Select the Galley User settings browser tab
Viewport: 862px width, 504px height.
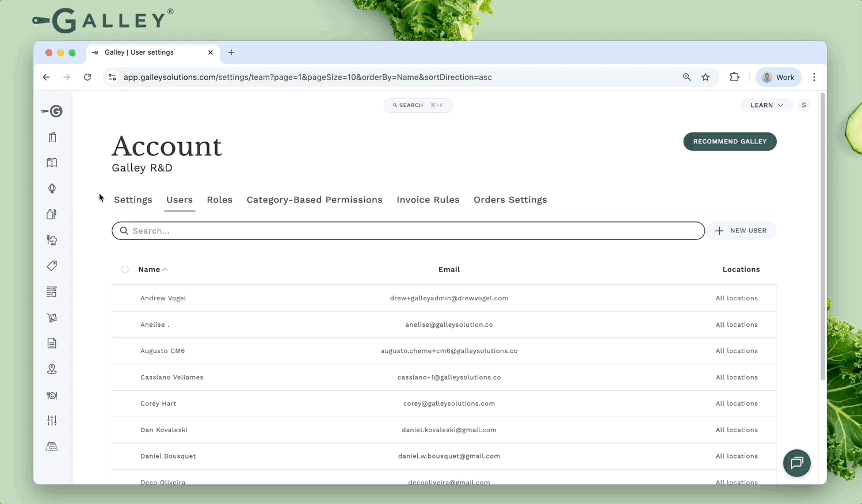click(x=152, y=52)
